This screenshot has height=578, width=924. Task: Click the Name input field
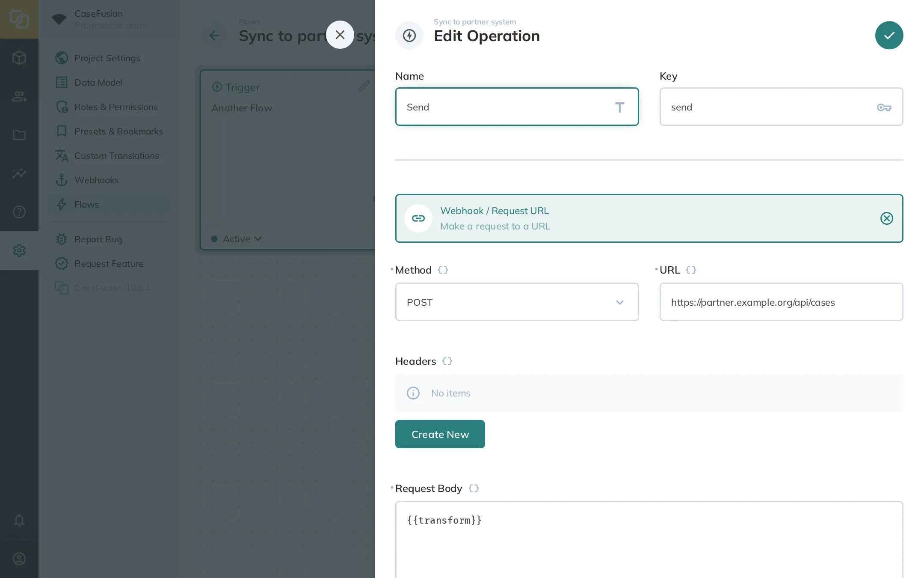(517, 107)
